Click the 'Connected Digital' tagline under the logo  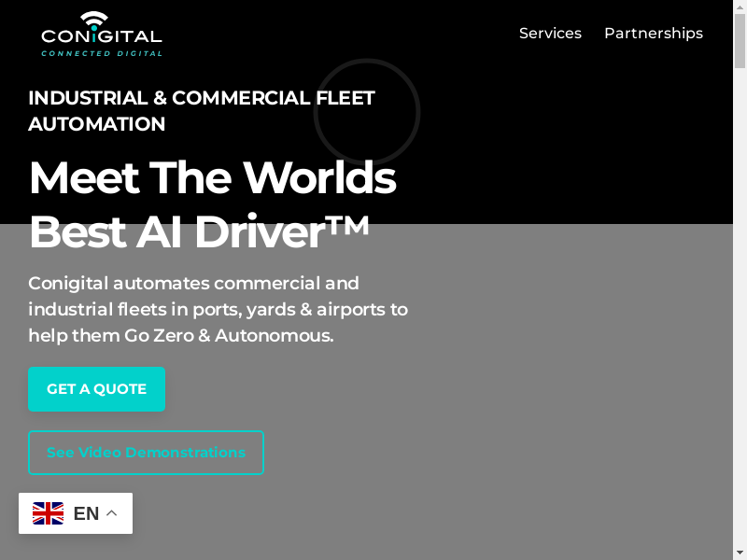point(102,53)
